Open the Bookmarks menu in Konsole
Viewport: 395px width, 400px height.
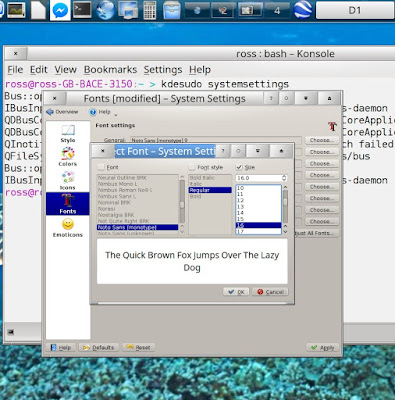[x=110, y=70]
